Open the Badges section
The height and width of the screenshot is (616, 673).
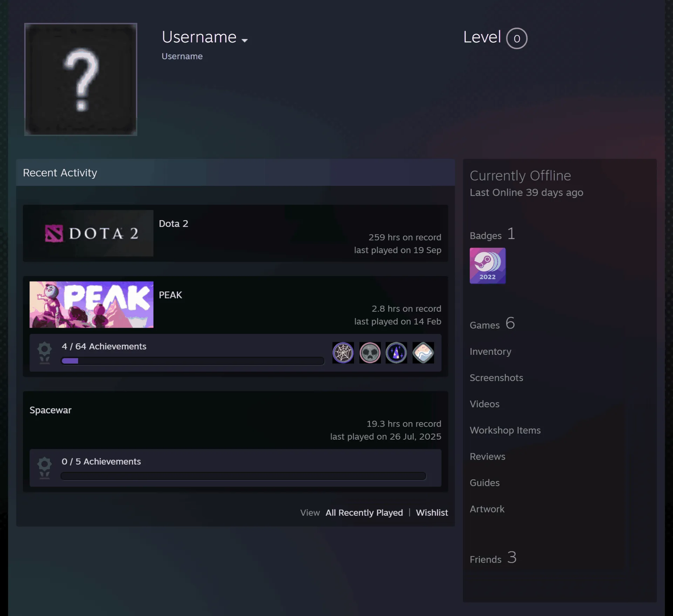point(492,234)
